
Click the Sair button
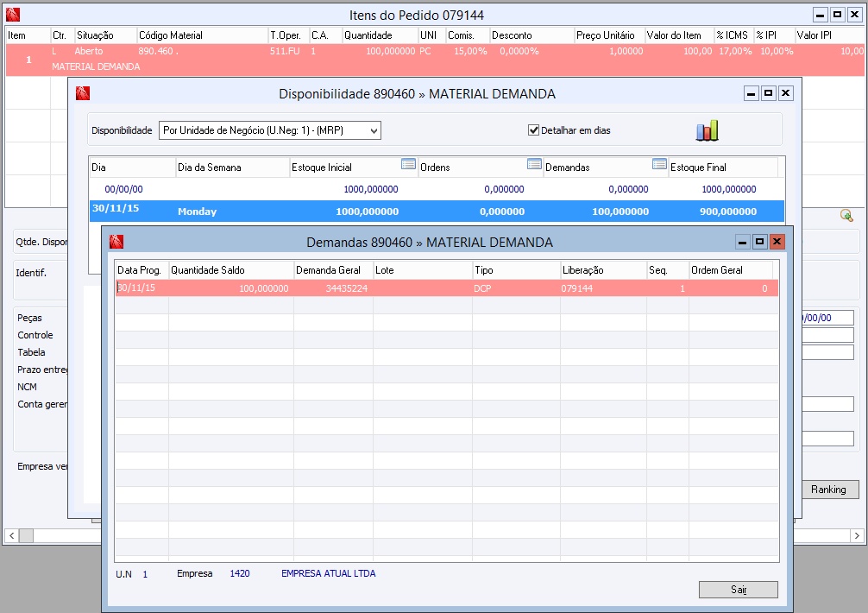click(739, 589)
